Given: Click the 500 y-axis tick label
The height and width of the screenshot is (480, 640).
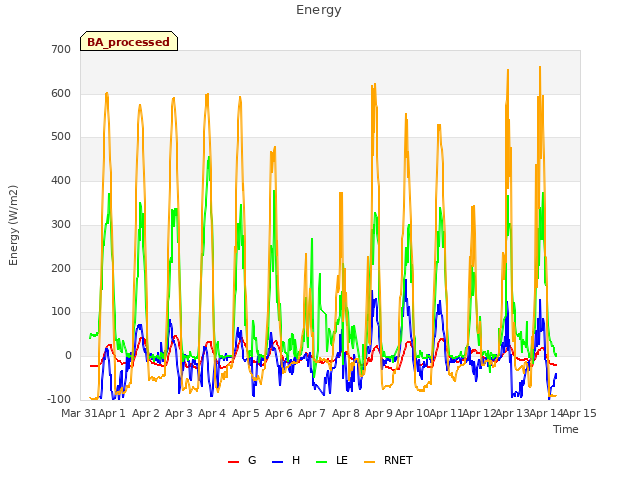Looking at the screenshot, I should pyautogui.click(x=61, y=137).
